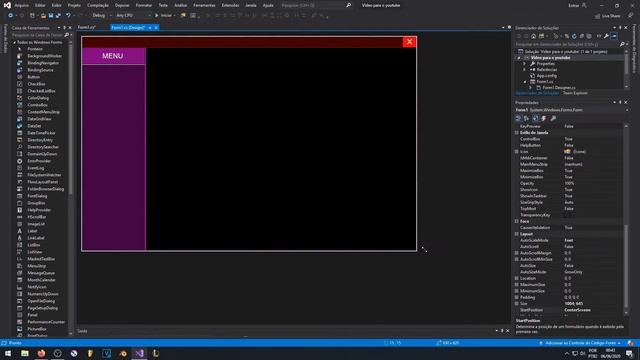Screen dimensions: 640x360
Task: Open the Ajuda menu
Action: coord(268,5)
